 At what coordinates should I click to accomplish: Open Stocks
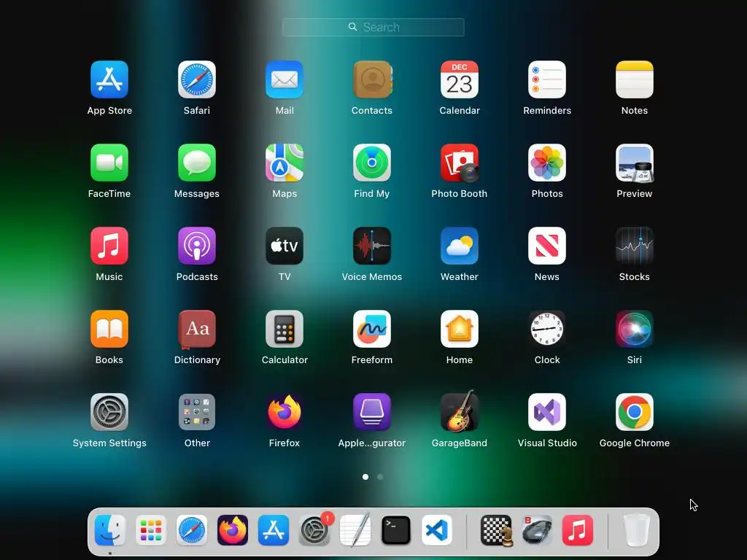635,246
